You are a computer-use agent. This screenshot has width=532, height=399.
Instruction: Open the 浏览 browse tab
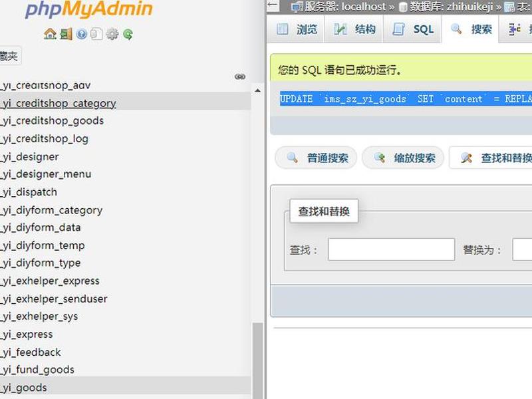click(296, 29)
